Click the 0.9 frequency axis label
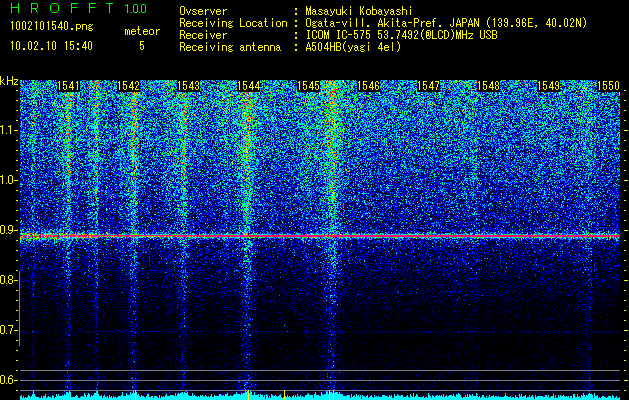 (x=8, y=230)
